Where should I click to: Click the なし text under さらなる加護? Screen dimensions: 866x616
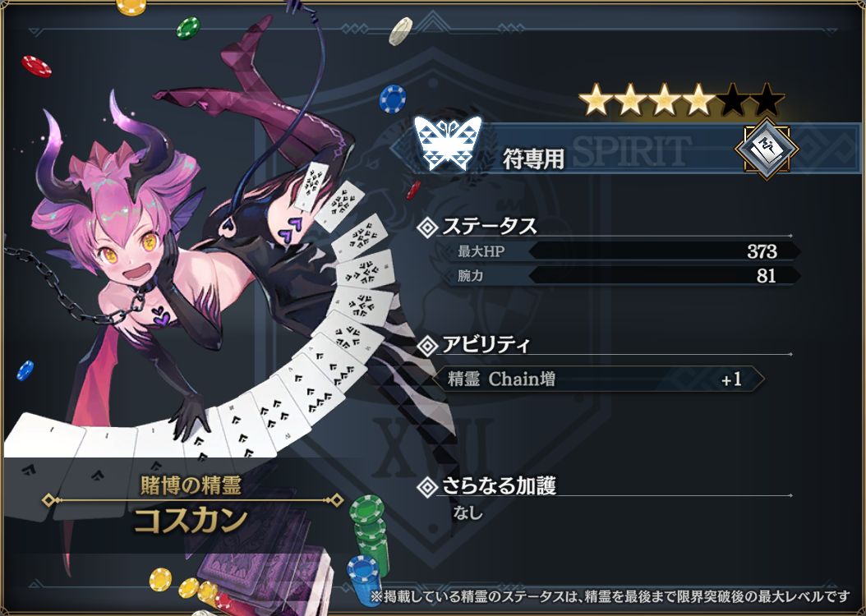(468, 513)
